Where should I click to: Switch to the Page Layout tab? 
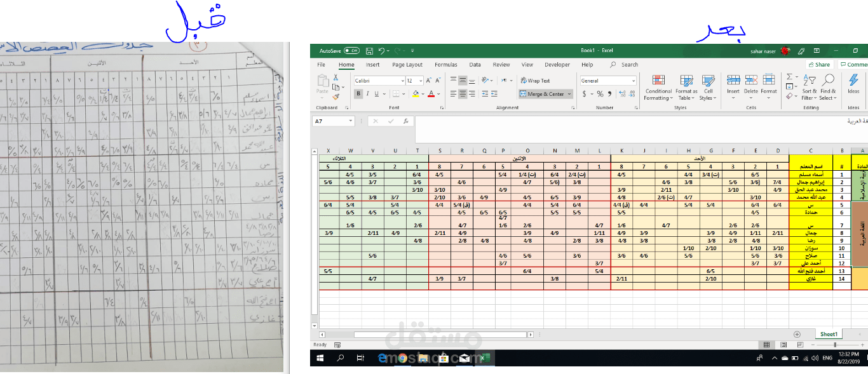click(x=407, y=65)
